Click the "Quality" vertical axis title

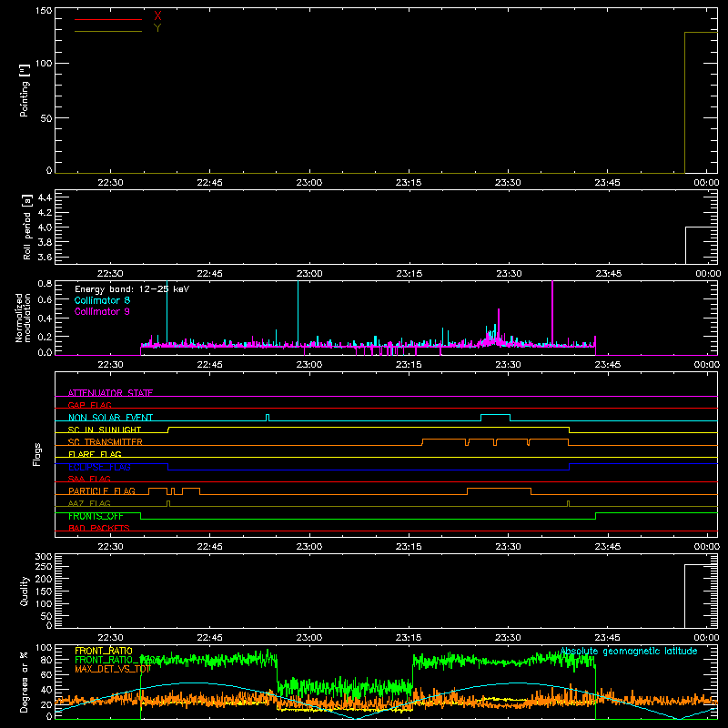(25, 591)
